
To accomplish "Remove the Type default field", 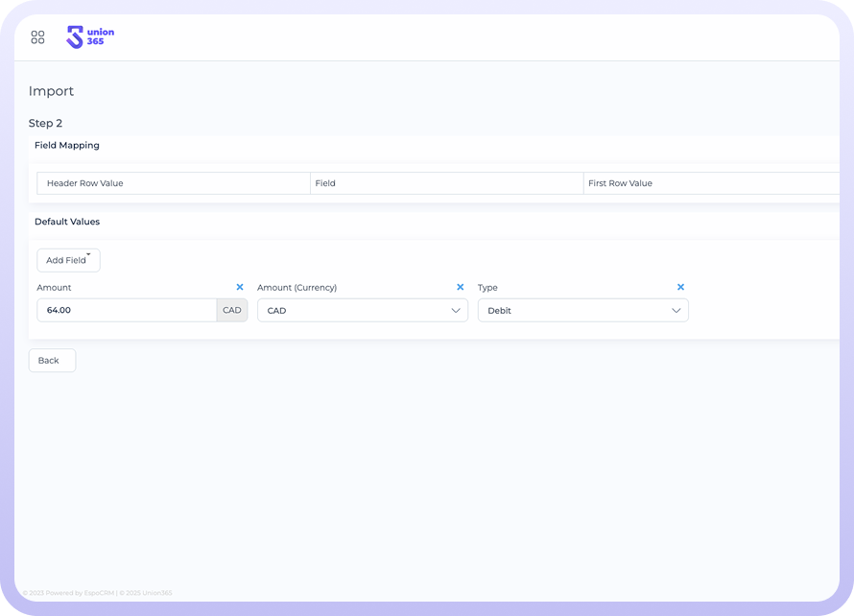I will (681, 287).
